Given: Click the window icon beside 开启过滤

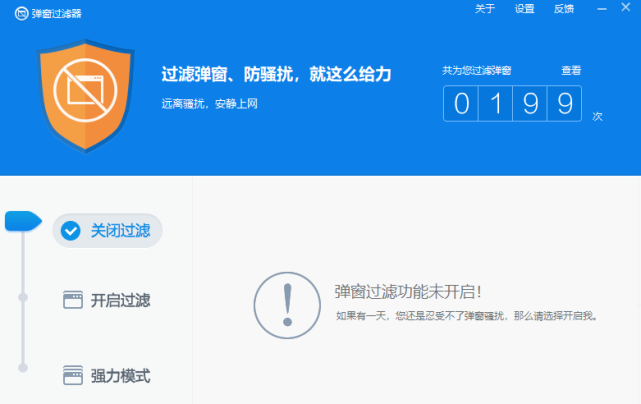Looking at the screenshot, I should tap(73, 300).
